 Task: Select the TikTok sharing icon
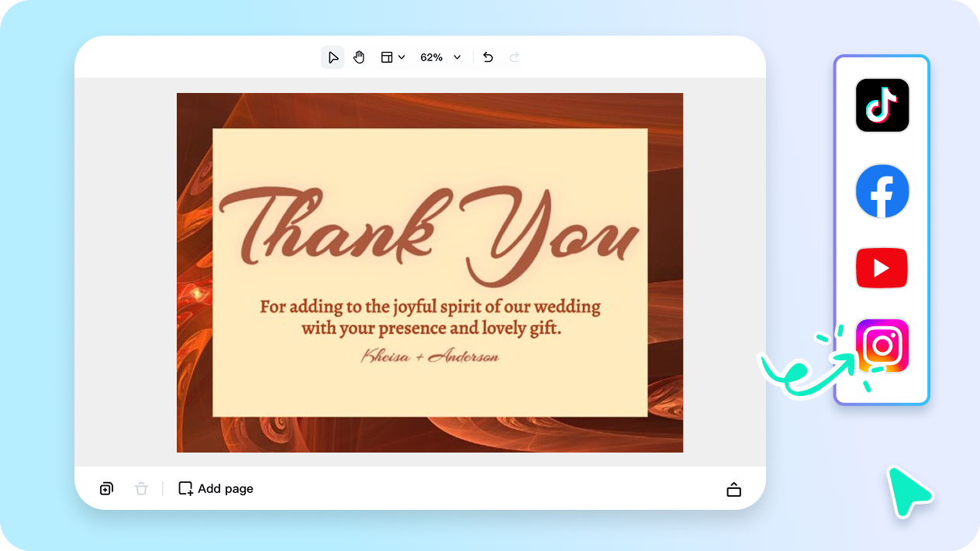[x=882, y=105]
